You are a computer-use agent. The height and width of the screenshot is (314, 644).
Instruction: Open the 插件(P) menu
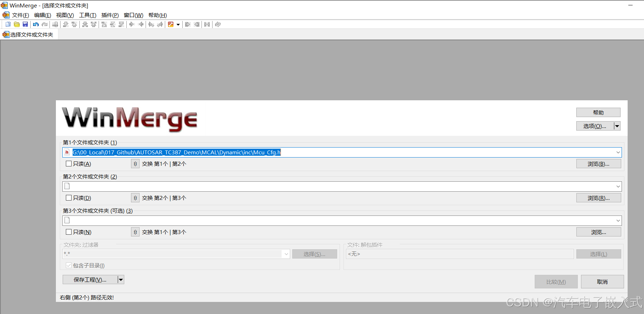coord(110,15)
